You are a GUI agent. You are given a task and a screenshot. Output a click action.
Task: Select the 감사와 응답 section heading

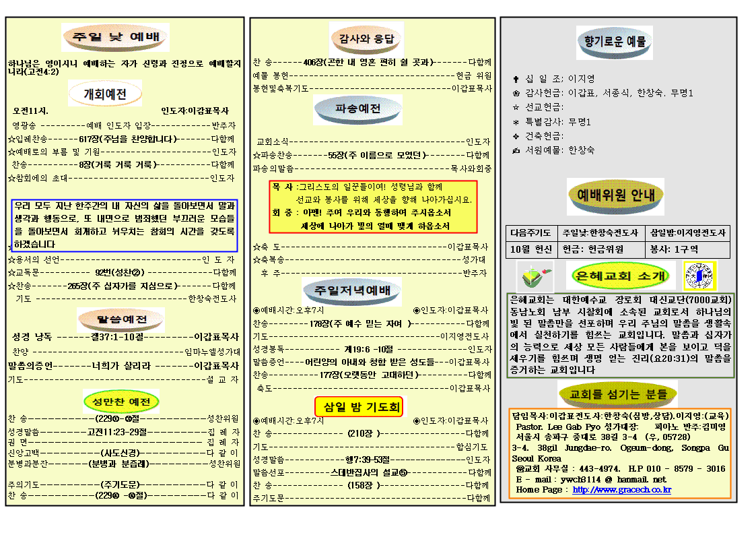click(366, 38)
